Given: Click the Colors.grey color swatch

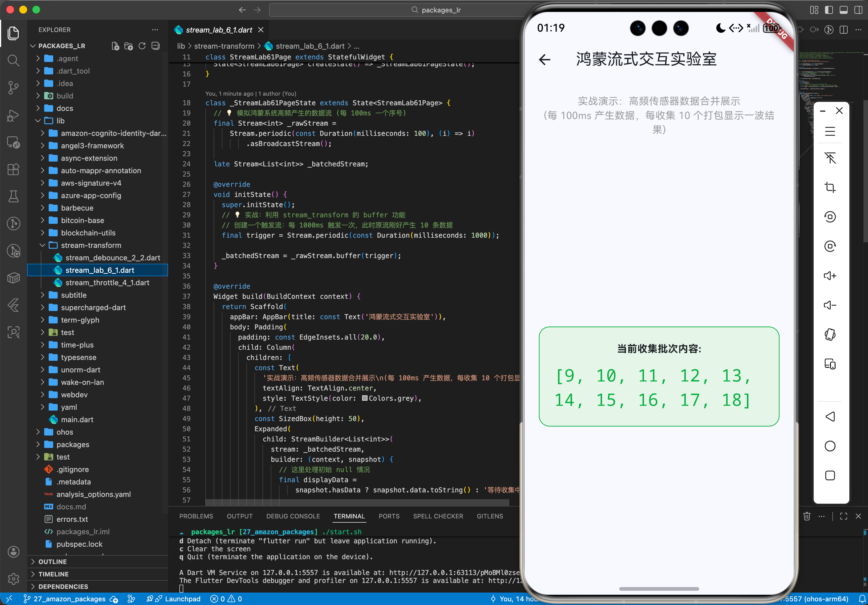Looking at the screenshot, I should (x=364, y=398).
